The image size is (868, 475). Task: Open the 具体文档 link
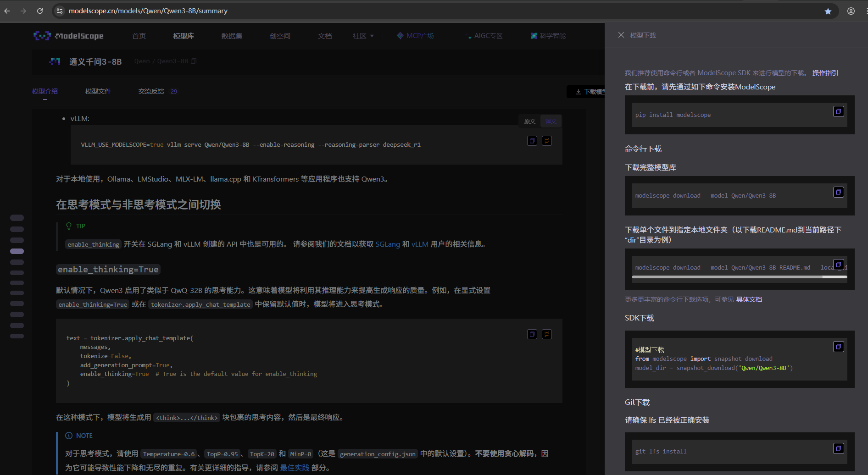(749, 299)
